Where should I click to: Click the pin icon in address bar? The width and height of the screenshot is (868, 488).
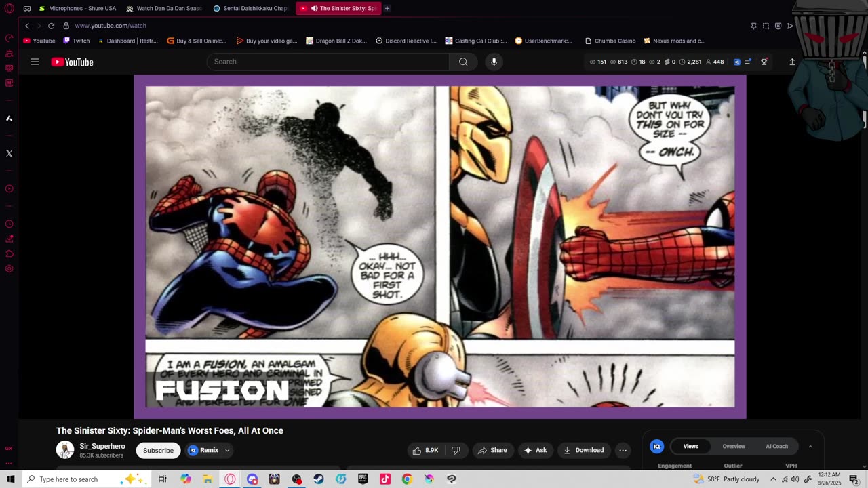tap(753, 26)
